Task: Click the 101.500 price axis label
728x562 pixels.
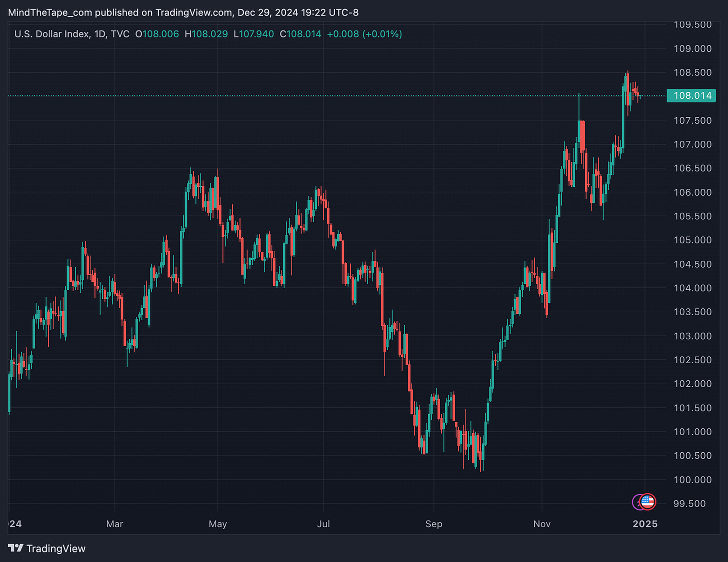Action: click(692, 408)
